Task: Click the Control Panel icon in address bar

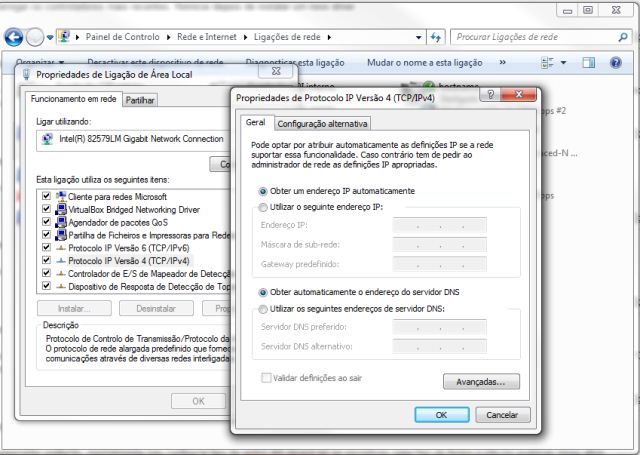Action: click(x=66, y=38)
